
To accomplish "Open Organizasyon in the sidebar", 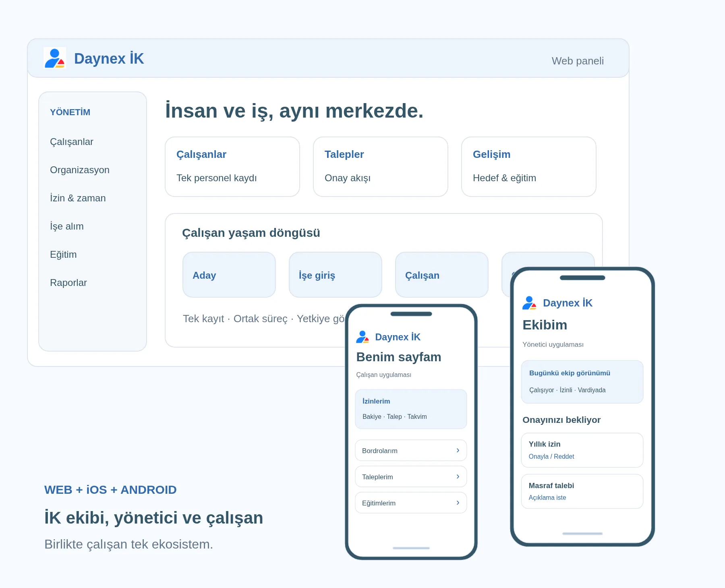I will [80, 170].
